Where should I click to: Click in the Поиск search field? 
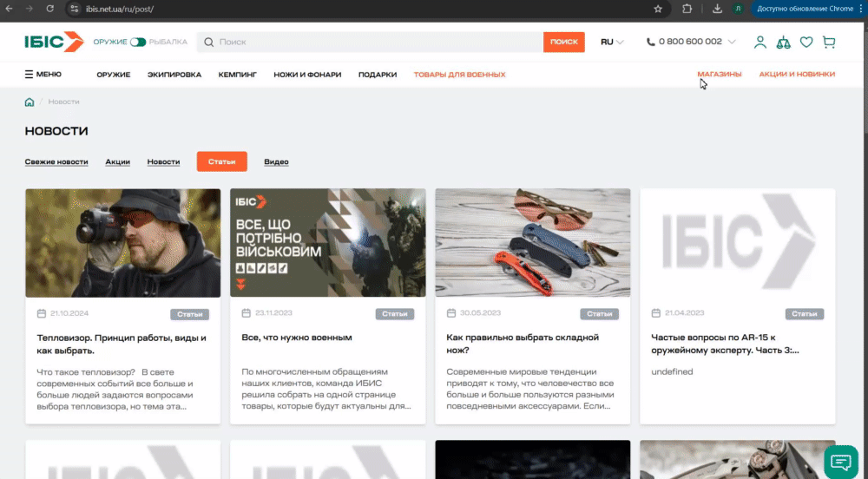point(373,42)
